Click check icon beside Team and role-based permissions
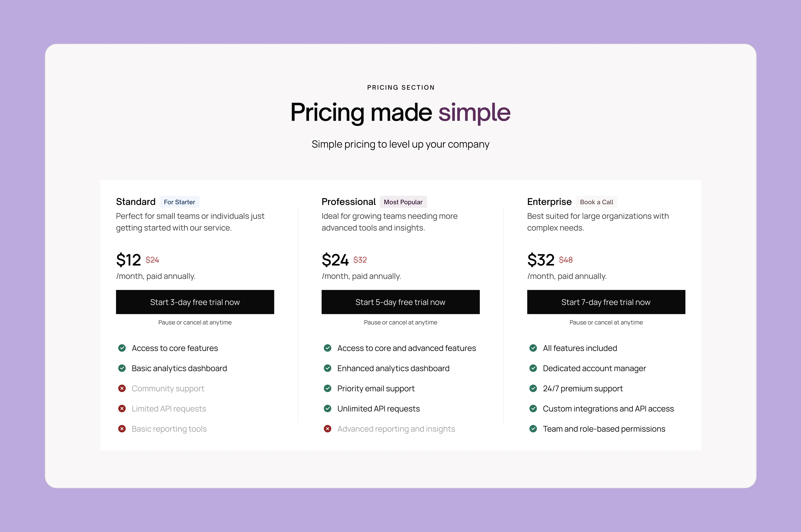 pos(533,429)
